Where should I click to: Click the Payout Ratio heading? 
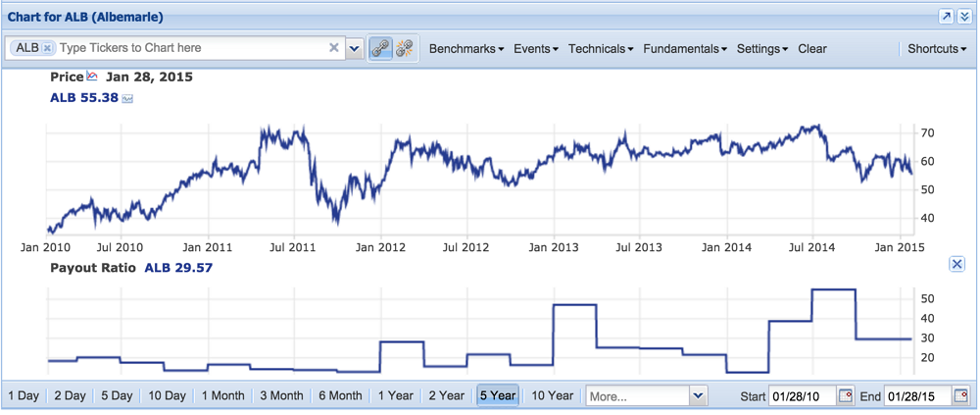pyautogui.click(x=93, y=268)
